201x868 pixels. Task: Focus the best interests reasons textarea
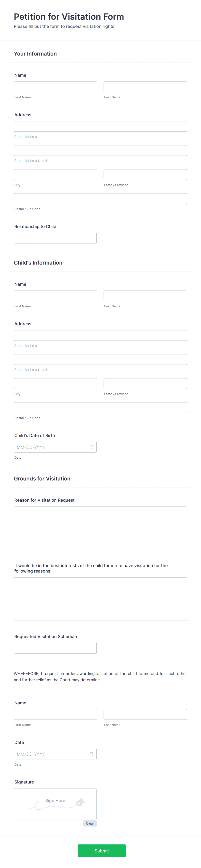(100, 599)
